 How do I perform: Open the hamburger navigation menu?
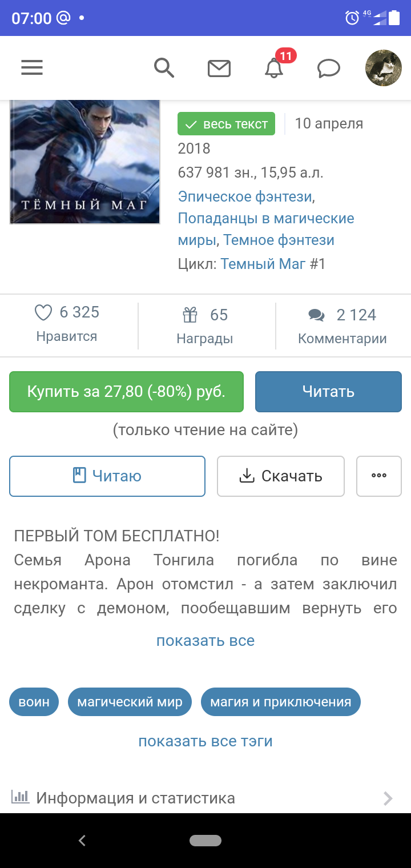(32, 68)
